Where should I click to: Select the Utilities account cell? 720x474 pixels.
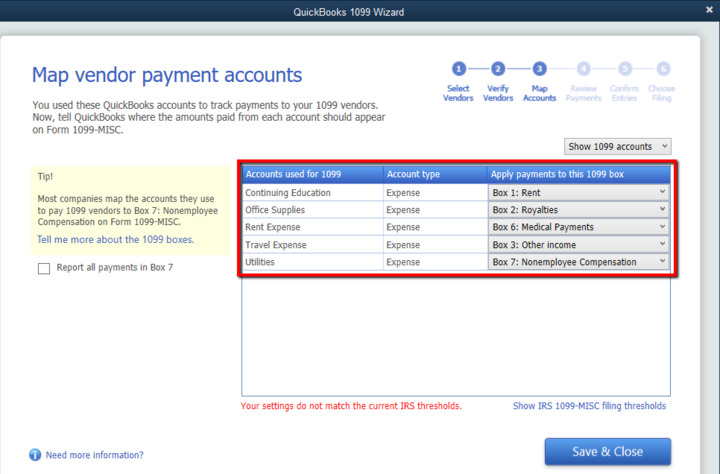pos(312,262)
